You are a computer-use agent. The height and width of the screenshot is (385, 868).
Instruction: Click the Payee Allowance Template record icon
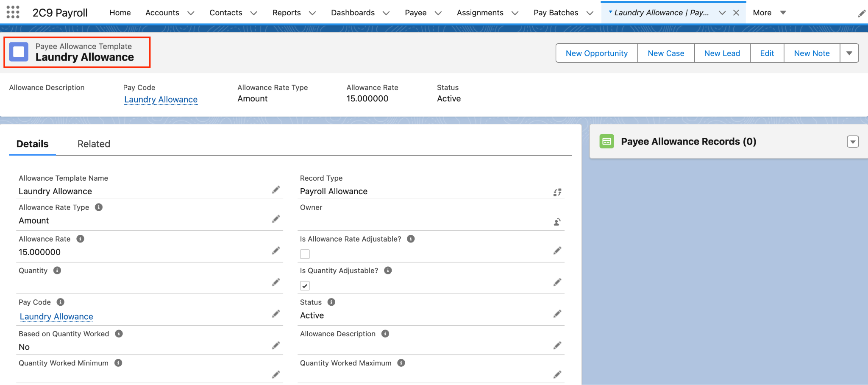point(19,52)
